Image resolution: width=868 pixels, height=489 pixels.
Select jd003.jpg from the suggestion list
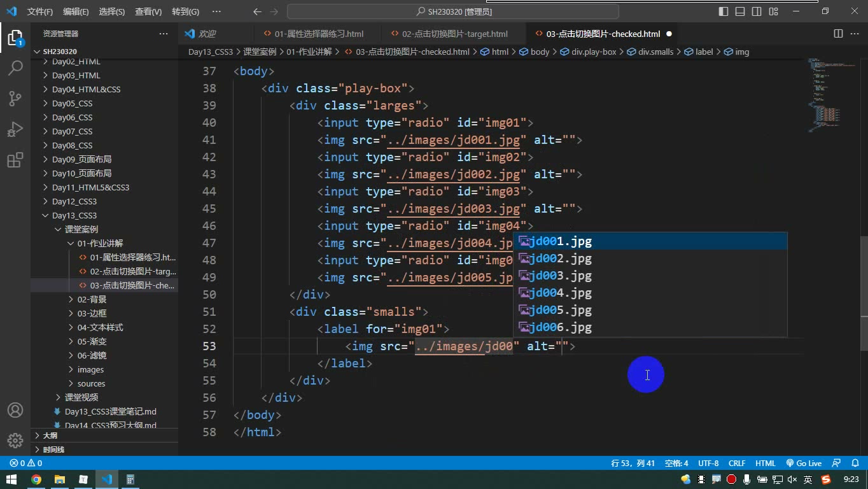tap(650, 276)
